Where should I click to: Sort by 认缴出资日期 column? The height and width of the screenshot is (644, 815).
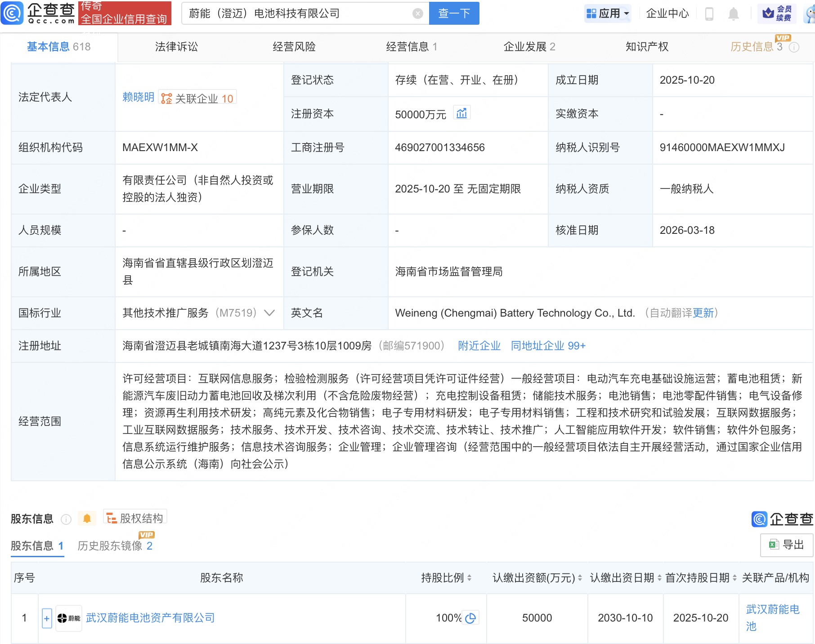tap(659, 578)
